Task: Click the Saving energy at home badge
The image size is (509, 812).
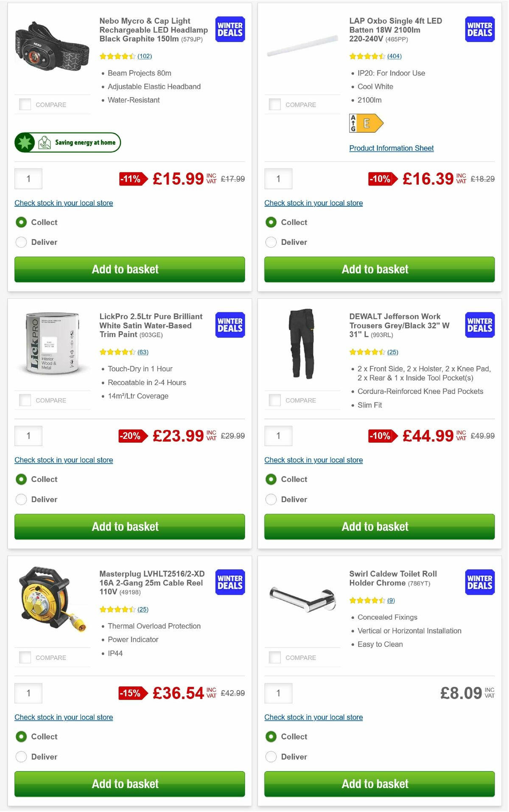Action: point(67,142)
